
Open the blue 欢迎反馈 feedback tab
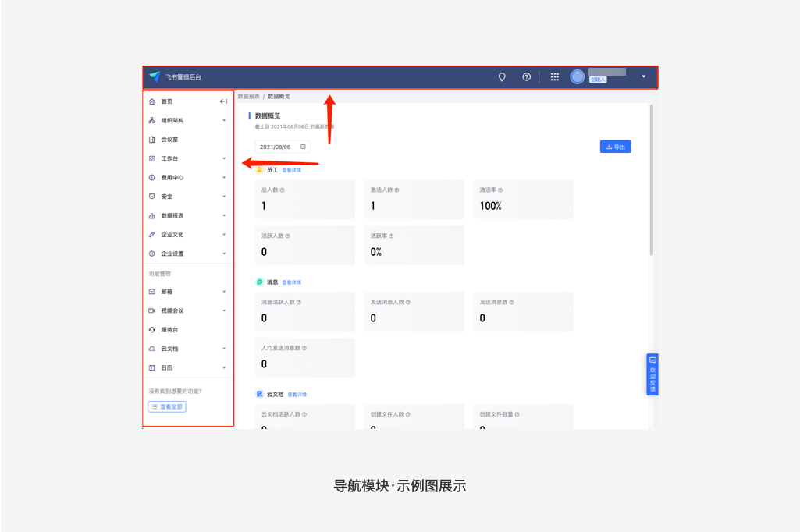[x=652, y=374]
